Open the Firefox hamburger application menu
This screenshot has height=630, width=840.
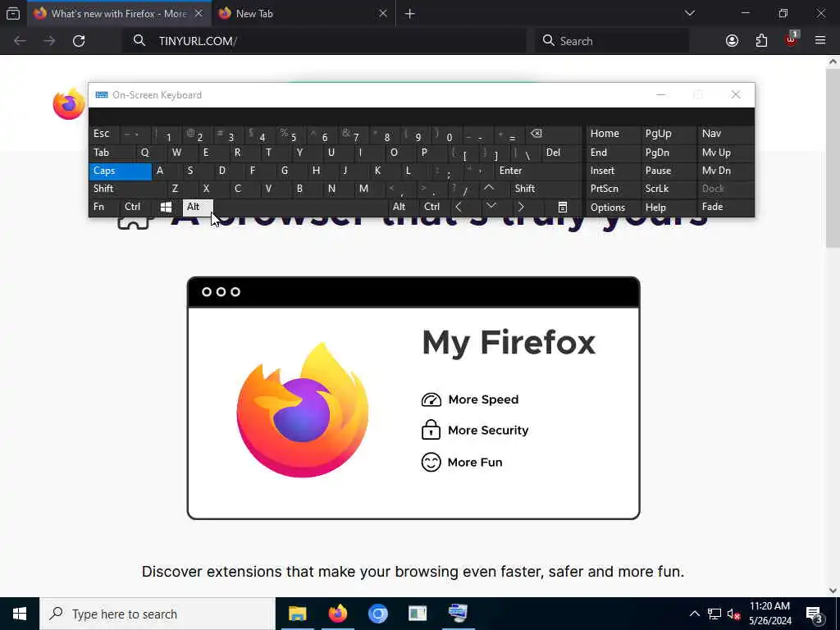820,41
